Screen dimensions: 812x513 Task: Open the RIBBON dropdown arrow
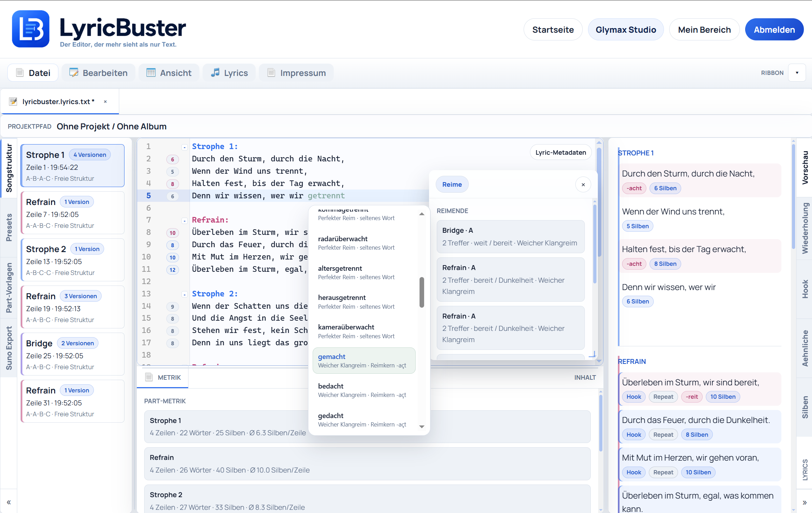coord(797,73)
